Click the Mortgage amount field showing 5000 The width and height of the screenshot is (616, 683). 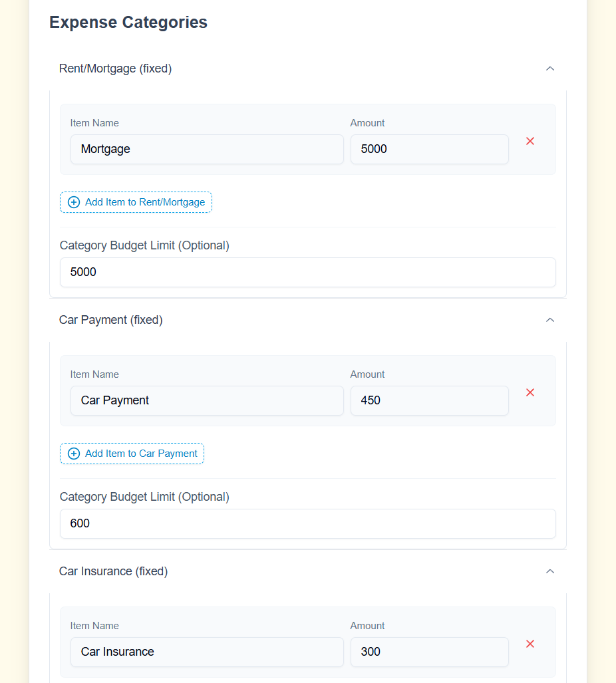429,149
